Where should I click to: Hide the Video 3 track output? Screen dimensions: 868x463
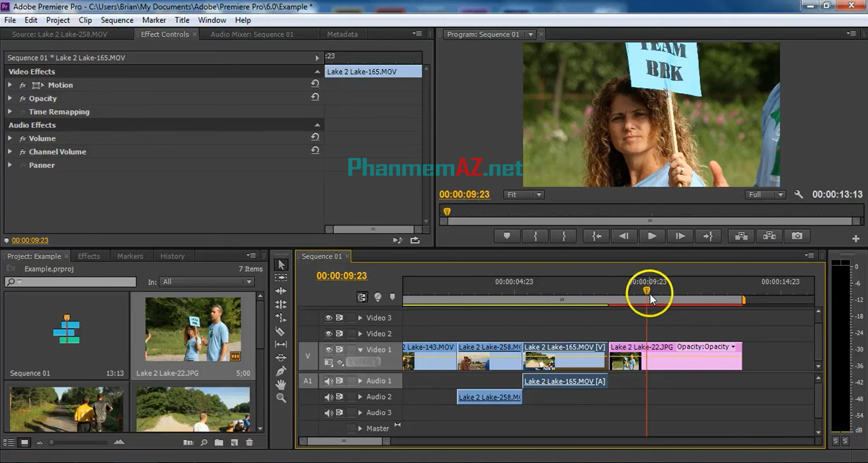(328, 318)
